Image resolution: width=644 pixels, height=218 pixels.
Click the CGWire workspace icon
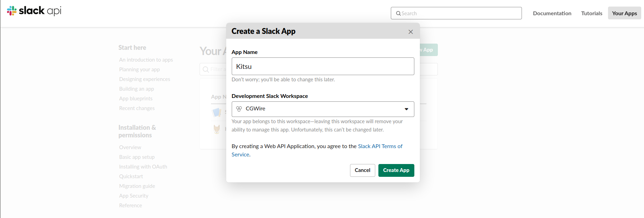pos(239,109)
